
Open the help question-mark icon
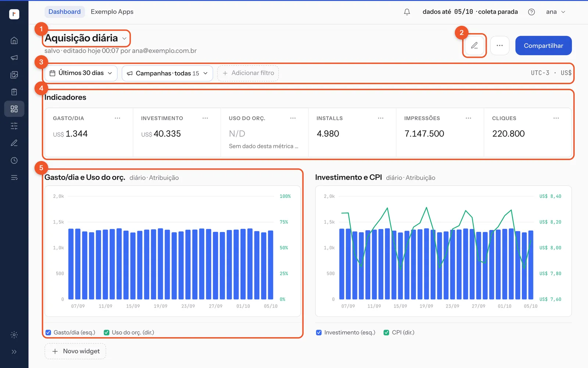[531, 12]
